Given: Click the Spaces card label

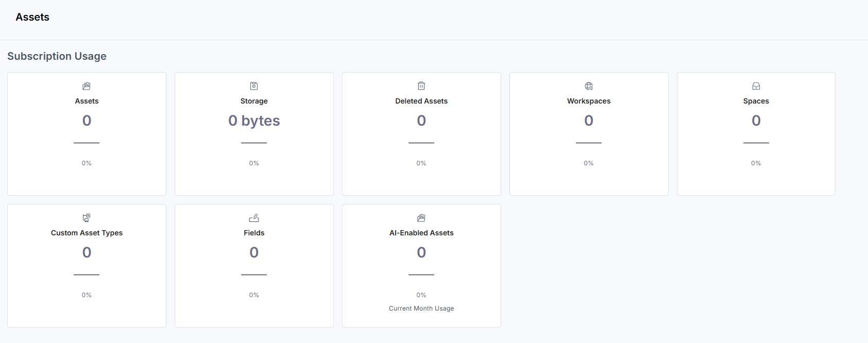Looking at the screenshot, I should click(756, 101).
